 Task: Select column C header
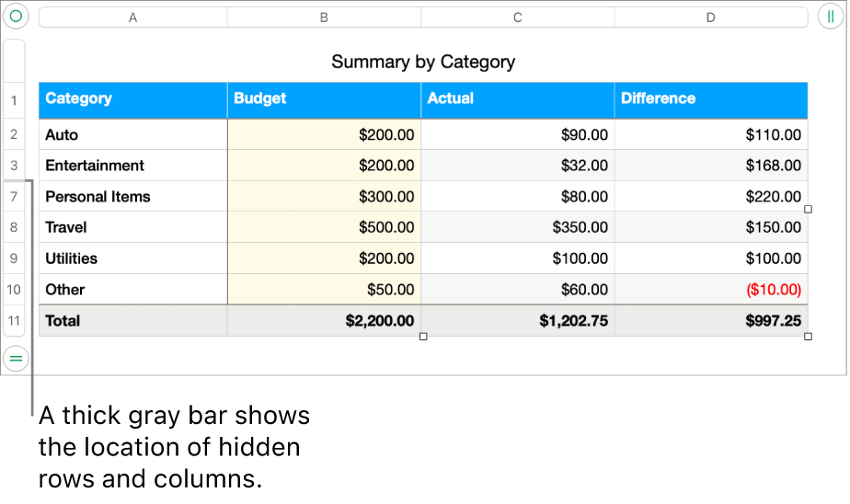pyautogui.click(x=518, y=17)
